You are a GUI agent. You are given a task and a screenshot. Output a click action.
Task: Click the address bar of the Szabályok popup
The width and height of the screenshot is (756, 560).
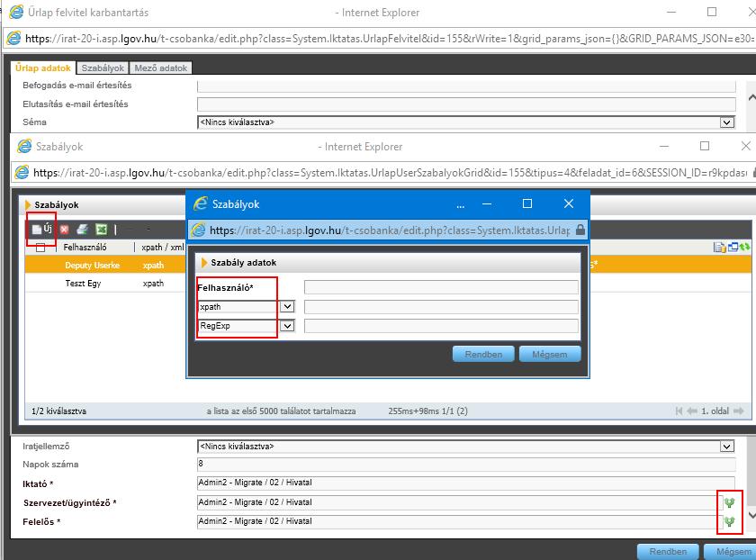tap(390, 230)
